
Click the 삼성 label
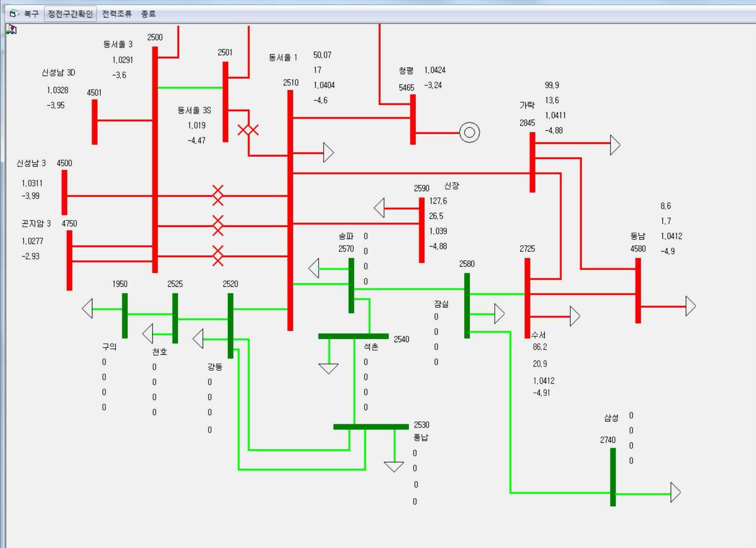point(611,418)
